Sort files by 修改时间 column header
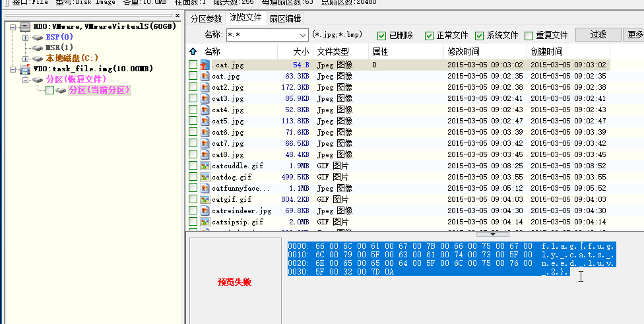 point(464,51)
